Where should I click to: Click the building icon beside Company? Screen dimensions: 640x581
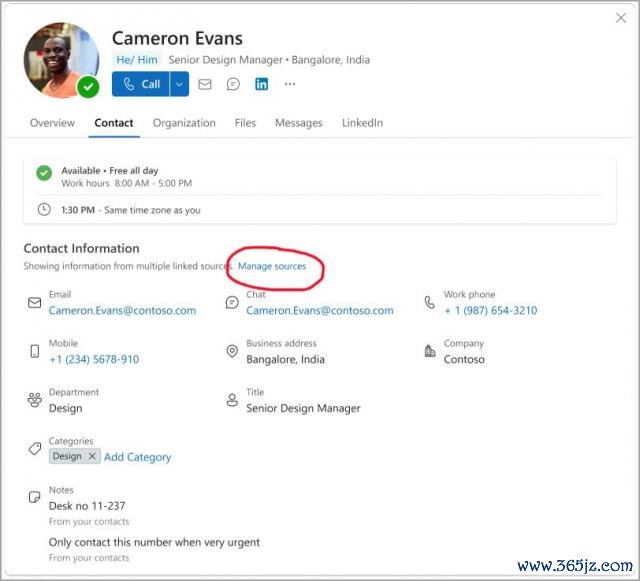(430, 351)
